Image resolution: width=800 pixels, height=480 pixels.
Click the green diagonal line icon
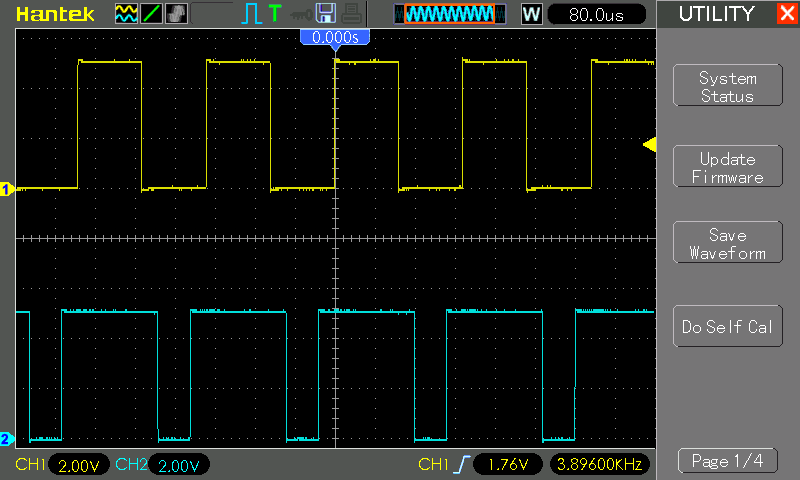click(151, 14)
